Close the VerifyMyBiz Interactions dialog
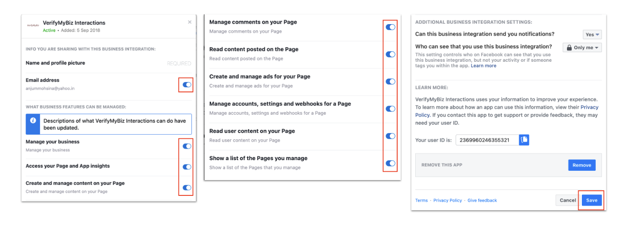 click(x=189, y=22)
